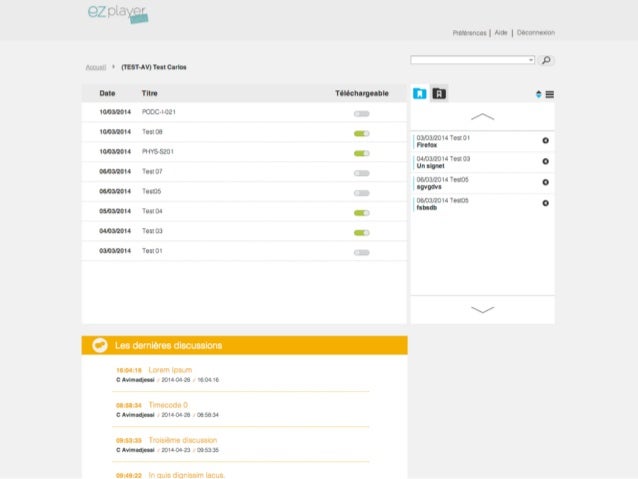Open the bookmarks list menu icon
This screenshot has height=479, width=638.
[x=549, y=94]
